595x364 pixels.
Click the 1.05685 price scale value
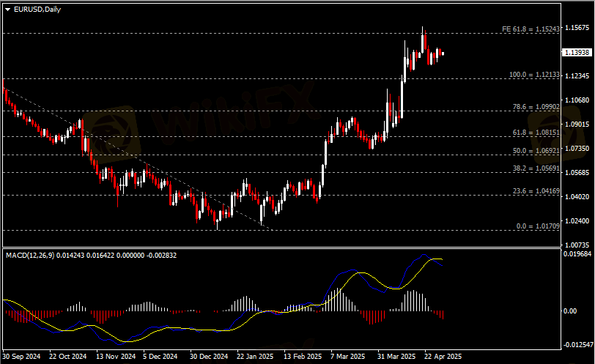pos(577,173)
